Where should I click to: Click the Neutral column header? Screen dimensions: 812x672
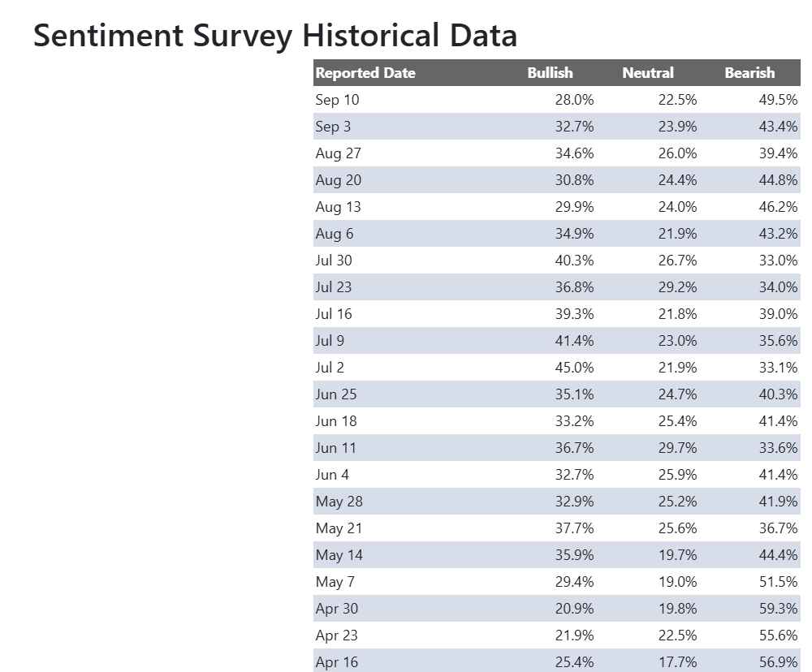(648, 73)
